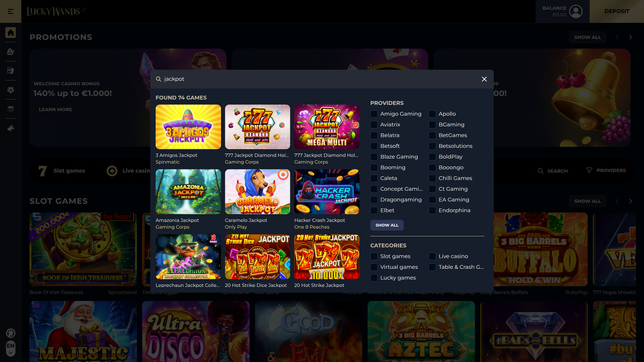644x362 pixels.
Task: Expand providers list with Show All button
Action: pyautogui.click(x=387, y=225)
